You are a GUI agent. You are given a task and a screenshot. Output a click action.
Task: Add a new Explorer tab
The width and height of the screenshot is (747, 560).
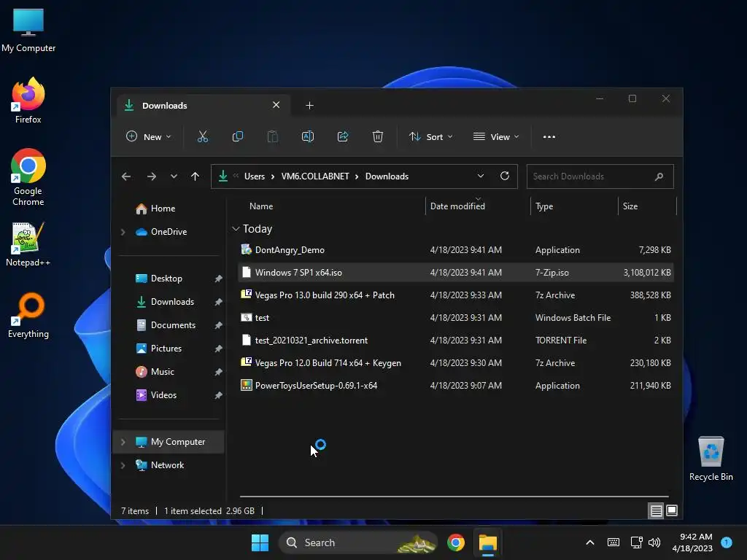click(309, 106)
